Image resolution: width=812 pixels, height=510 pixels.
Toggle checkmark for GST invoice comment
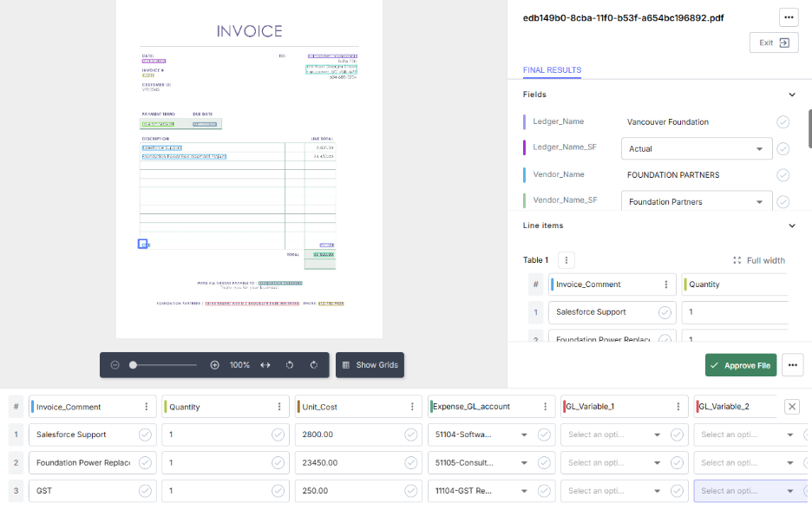[x=145, y=491]
